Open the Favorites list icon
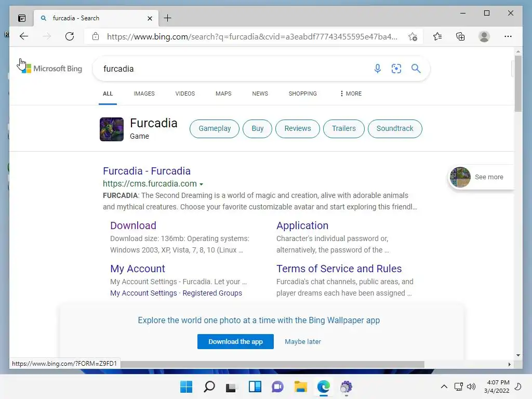The height and width of the screenshot is (399, 532). tap(437, 36)
